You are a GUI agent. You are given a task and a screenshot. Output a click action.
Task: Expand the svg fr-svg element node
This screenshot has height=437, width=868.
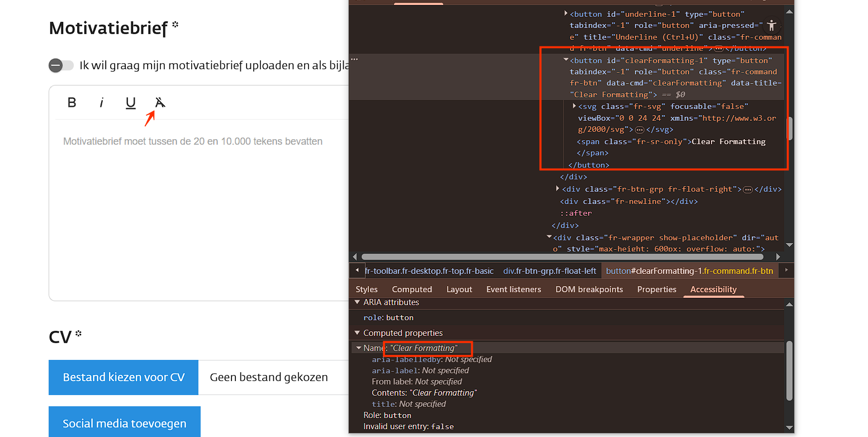tap(574, 106)
